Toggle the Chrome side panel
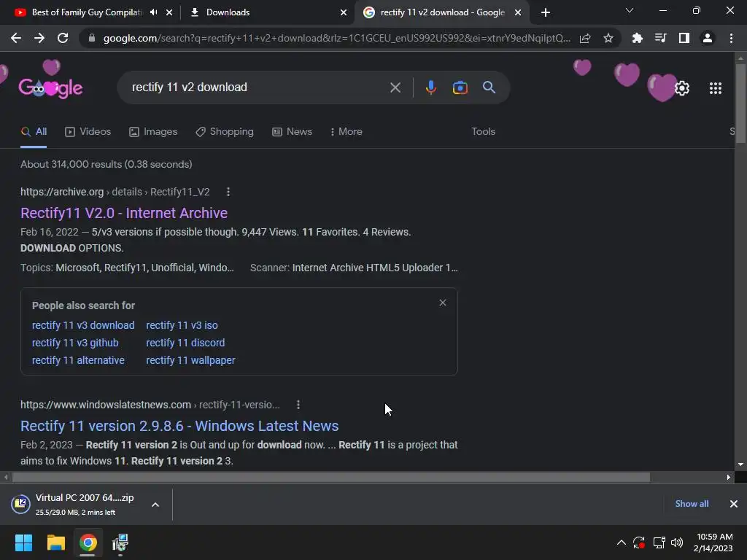The height and width of the screenshot is (560, 747). coord(684,38)
